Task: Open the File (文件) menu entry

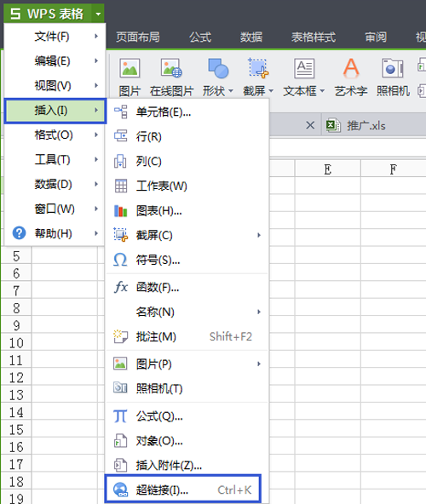Action: pos(55,37)
